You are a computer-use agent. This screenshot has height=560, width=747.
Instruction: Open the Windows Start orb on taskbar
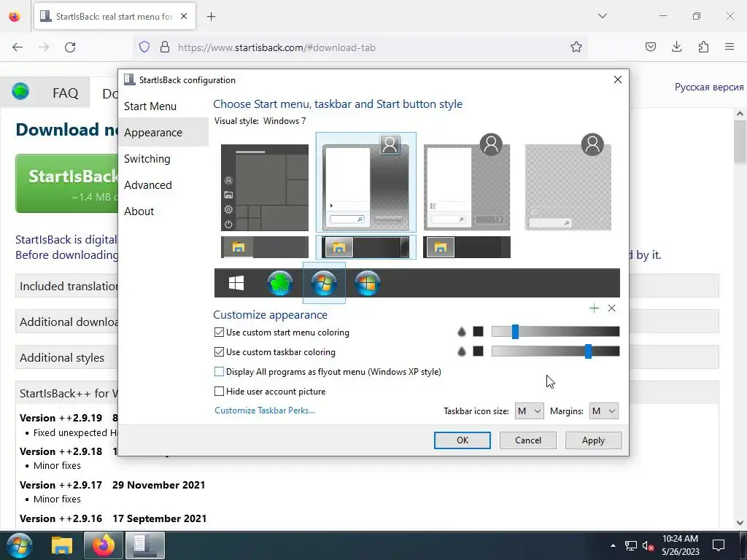coord(18,545)
